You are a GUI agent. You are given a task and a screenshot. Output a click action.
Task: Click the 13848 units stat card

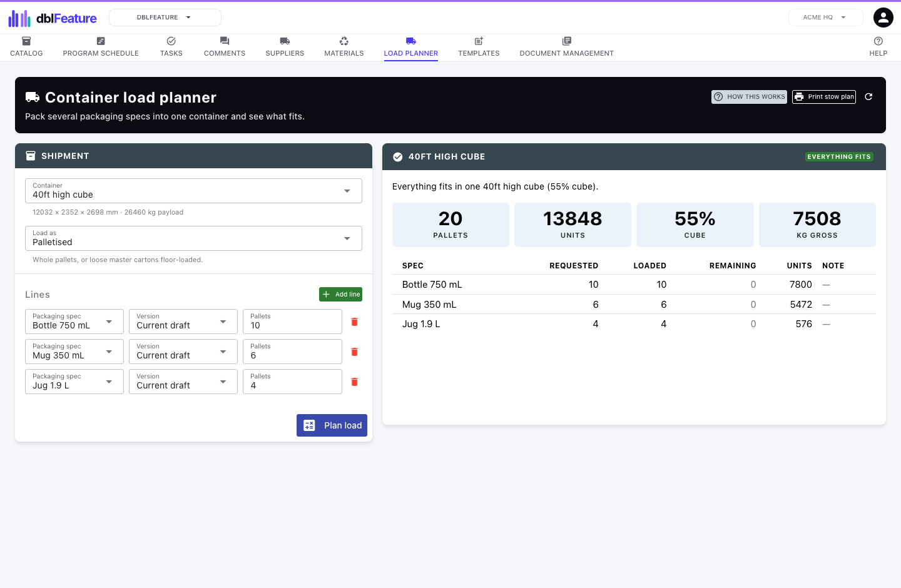point(573,225)
